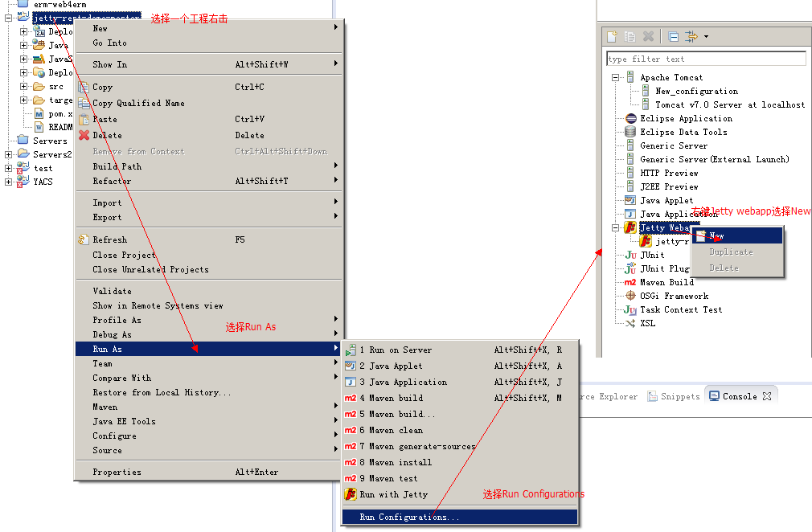
Task: Choose 4 Maven build in submenu
Action: click(460, 398)
